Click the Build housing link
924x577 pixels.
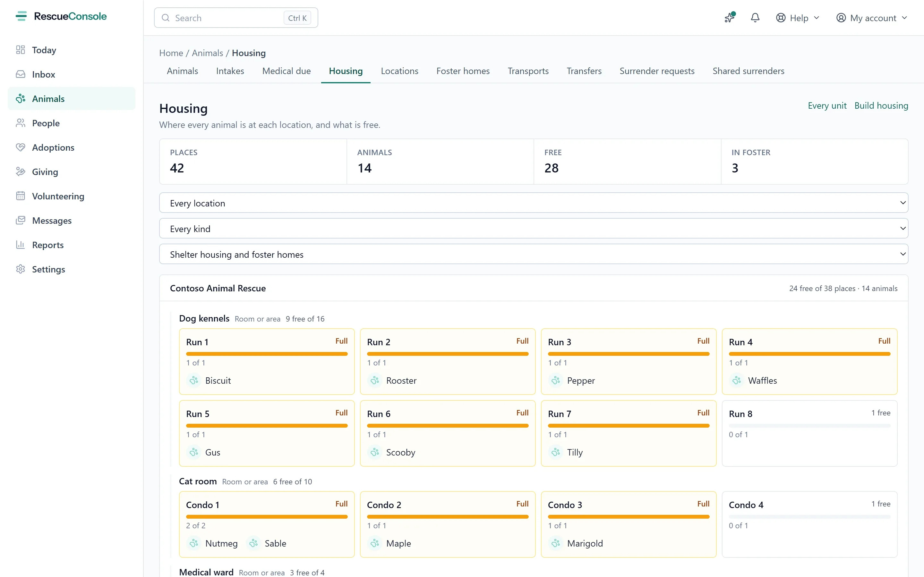coord(881,106)
